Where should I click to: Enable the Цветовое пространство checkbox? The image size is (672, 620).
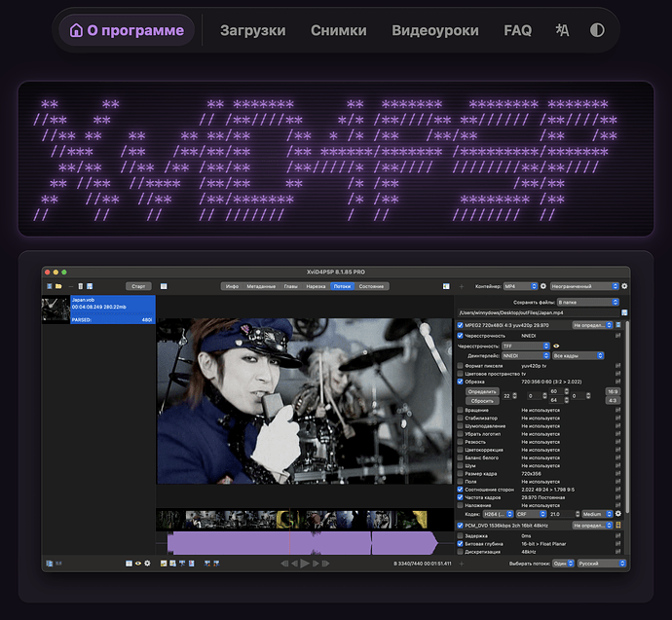coord(461,374)
